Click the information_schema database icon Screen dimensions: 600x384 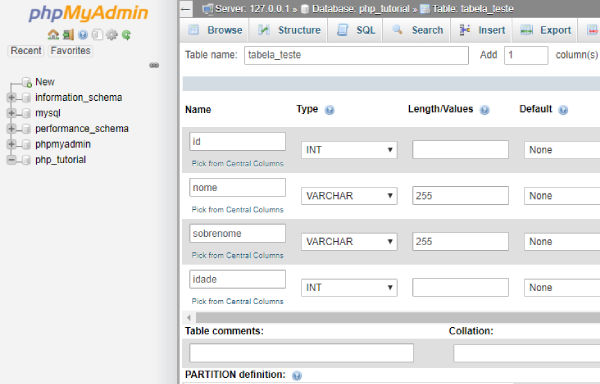coord(26,98)
